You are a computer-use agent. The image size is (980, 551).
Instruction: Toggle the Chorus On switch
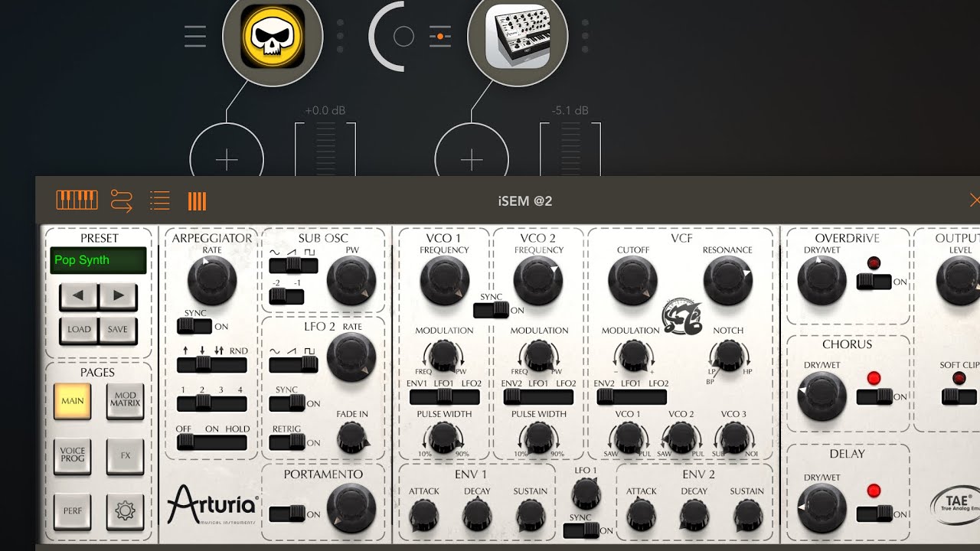(874, 396)
